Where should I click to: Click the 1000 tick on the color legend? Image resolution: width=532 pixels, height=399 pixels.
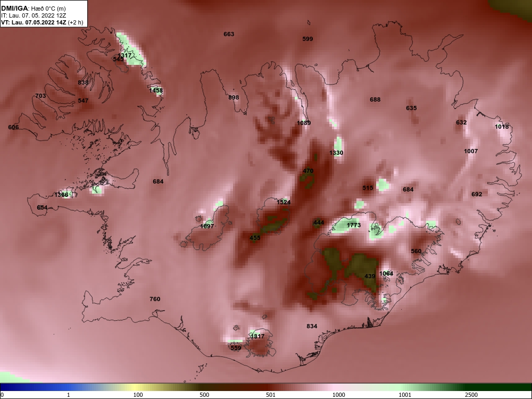click(338, 395)
